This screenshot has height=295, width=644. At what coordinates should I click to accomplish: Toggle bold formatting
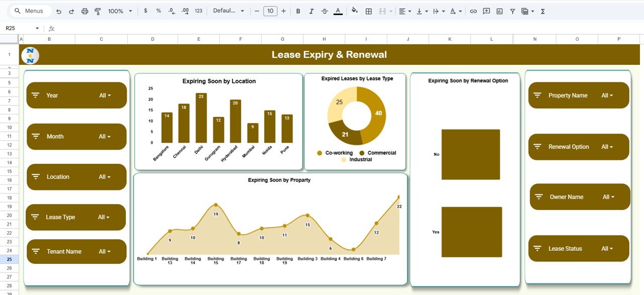298,11
